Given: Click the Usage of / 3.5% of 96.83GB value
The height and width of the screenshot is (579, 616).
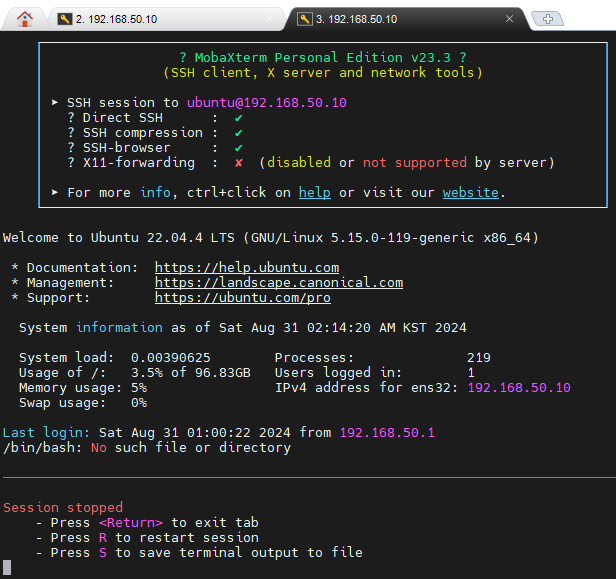Looking at the screenshot, I should pyautogui.click(x=191, y=373).
